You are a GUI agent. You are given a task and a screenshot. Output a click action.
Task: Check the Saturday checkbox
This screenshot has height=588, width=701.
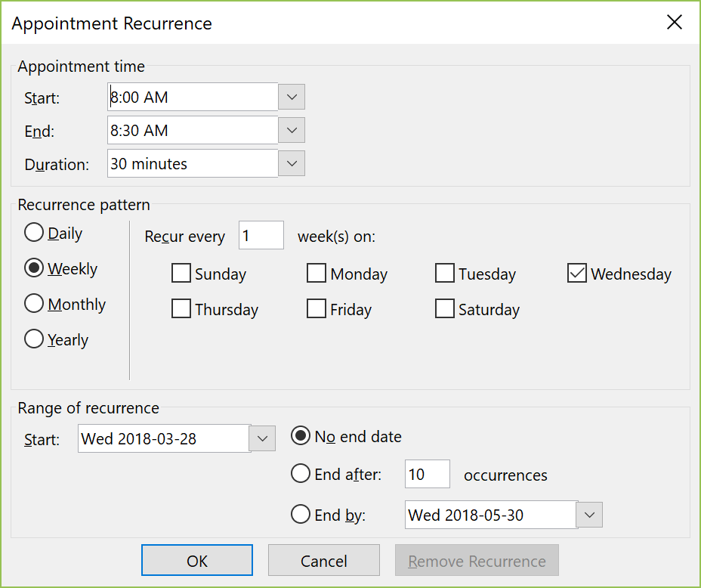tap(444, 309)
